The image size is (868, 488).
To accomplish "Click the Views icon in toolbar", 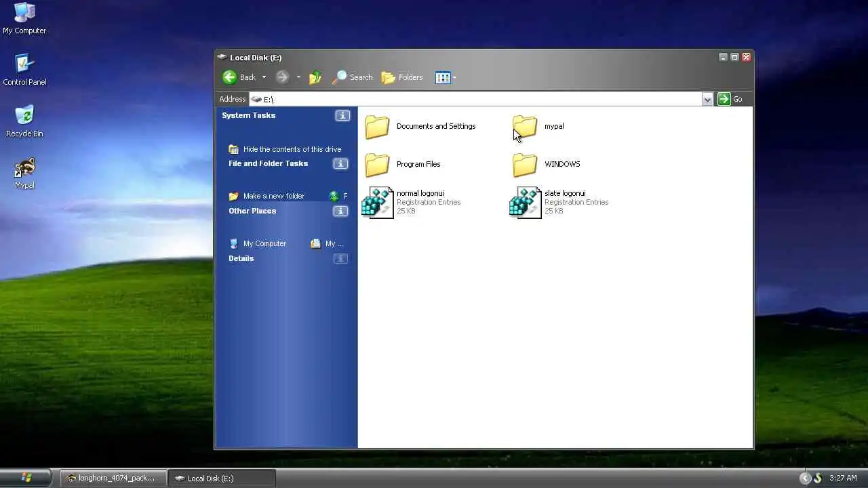I will click(x=443, y=77).
